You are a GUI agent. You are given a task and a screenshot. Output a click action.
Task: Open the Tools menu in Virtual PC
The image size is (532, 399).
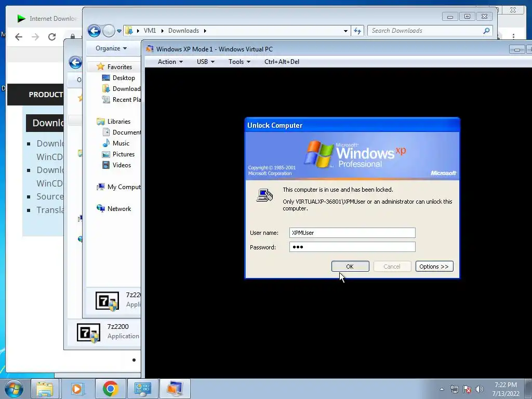click(x=239, y=62)
